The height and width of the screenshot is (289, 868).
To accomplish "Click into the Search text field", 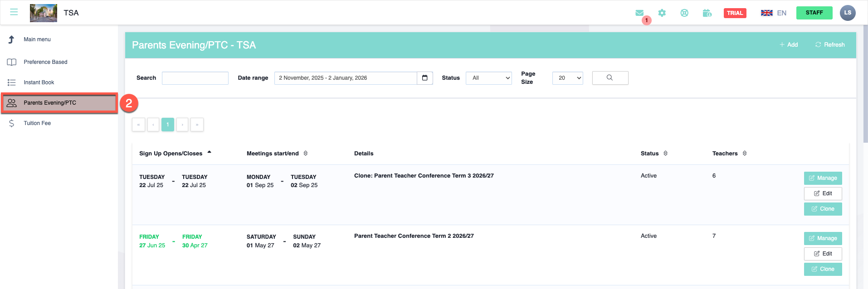I will pos(195,78).
